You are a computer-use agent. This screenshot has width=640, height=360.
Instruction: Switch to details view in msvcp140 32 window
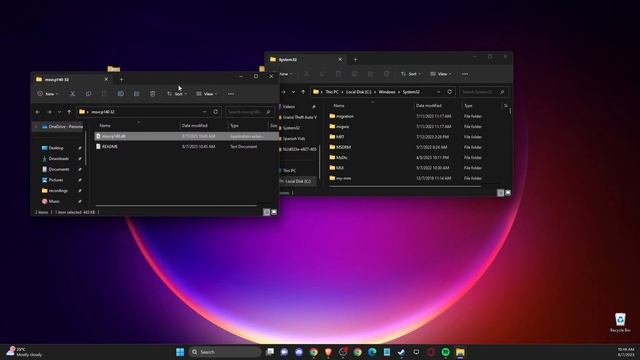pos(267,212)
